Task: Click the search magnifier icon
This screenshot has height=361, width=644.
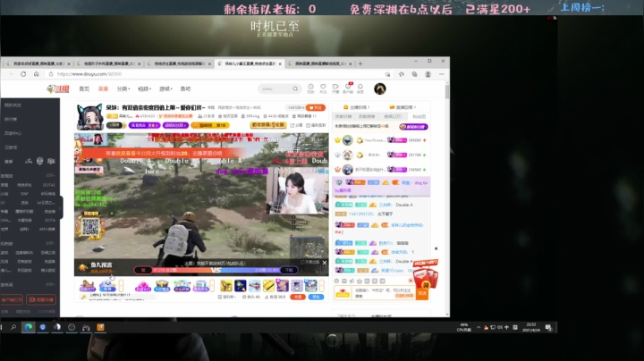Action: point(295,88)
